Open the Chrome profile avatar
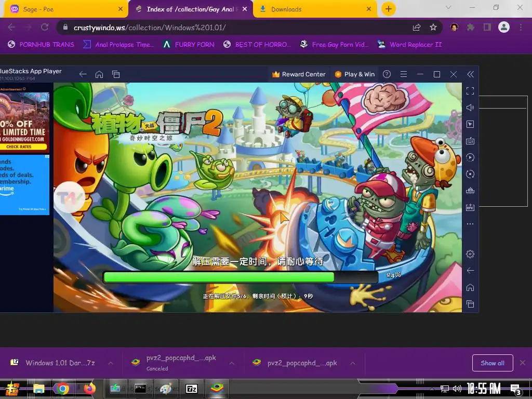 click(504, 27)
